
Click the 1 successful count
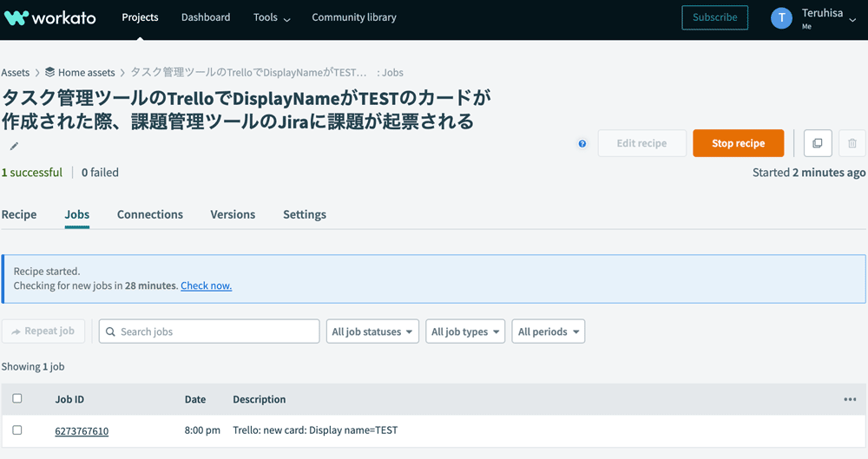coord(31,172)
